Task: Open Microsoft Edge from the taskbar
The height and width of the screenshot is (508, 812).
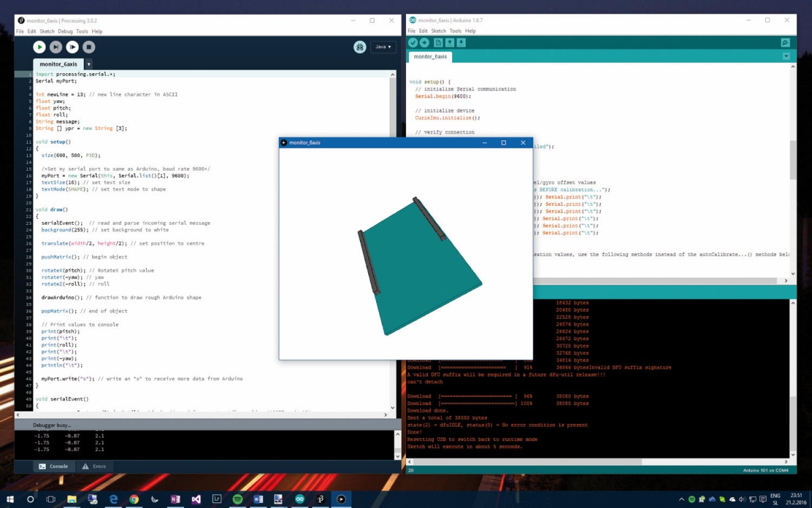Action: tap(114, 499)
